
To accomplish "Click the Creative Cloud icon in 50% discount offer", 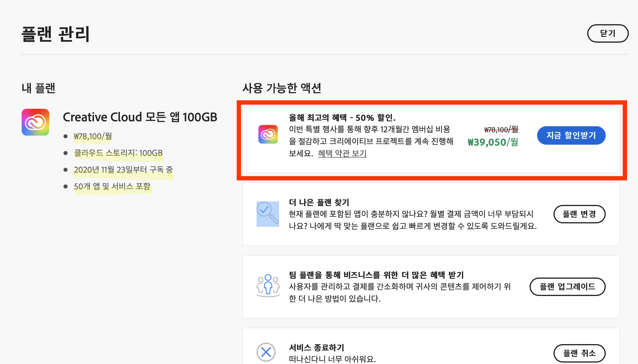I will (268, 134).
